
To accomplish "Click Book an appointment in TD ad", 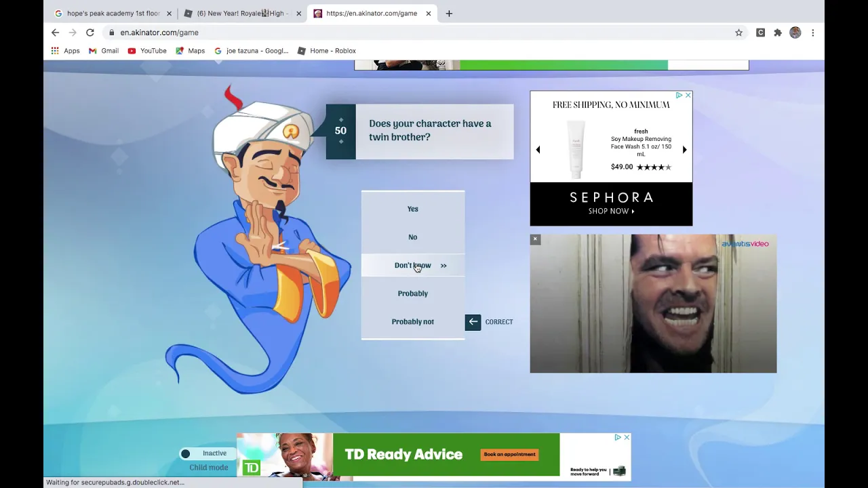I will (510, 454).
